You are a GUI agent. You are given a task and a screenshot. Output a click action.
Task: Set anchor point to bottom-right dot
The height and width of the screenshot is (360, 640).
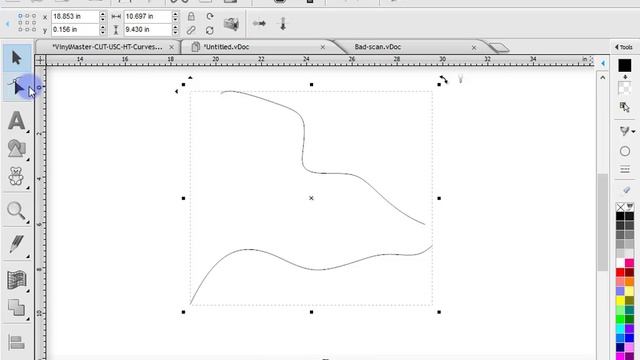34,29
